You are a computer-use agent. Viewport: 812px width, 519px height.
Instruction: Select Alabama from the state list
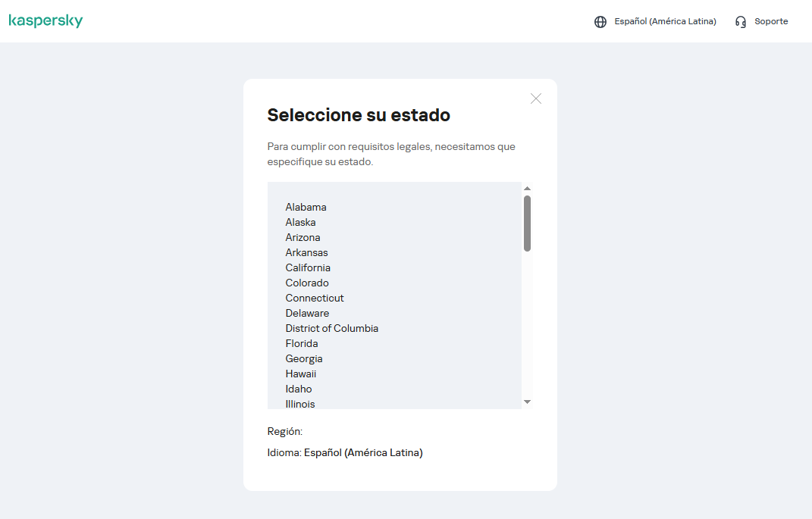306,208
